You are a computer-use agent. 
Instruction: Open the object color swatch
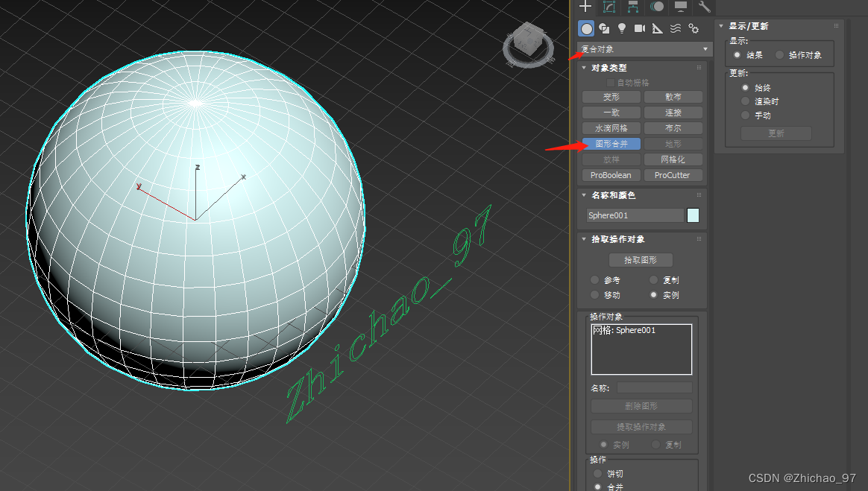point(693,215)
